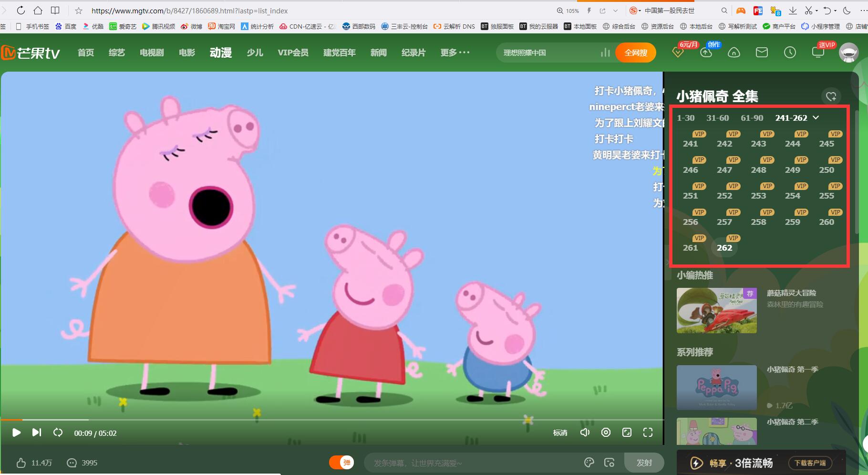Click the orange 全网搜 search button
The height and width of the screenshot is (475, 868).
click(x=636, y=53)
